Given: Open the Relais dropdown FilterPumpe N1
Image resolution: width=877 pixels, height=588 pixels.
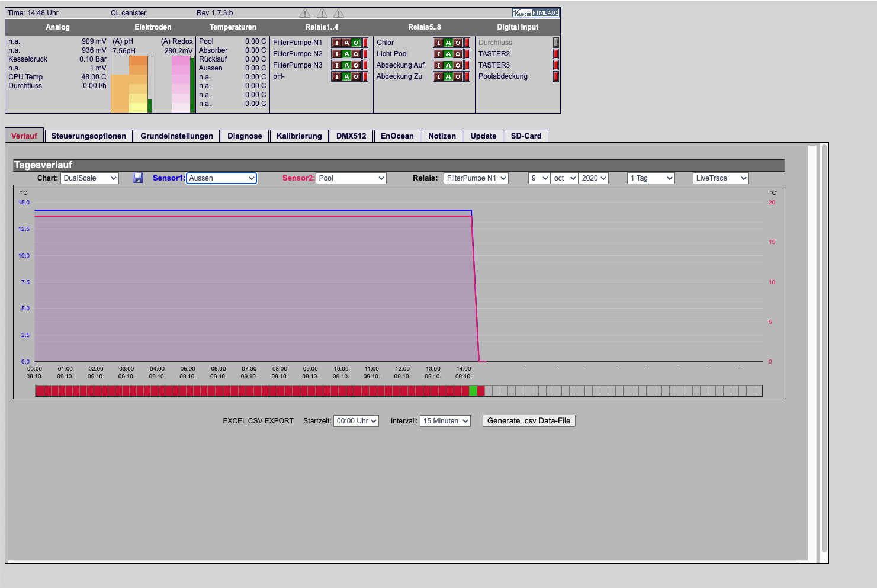Looking at the screenshot, I should (x=476, y=178).
